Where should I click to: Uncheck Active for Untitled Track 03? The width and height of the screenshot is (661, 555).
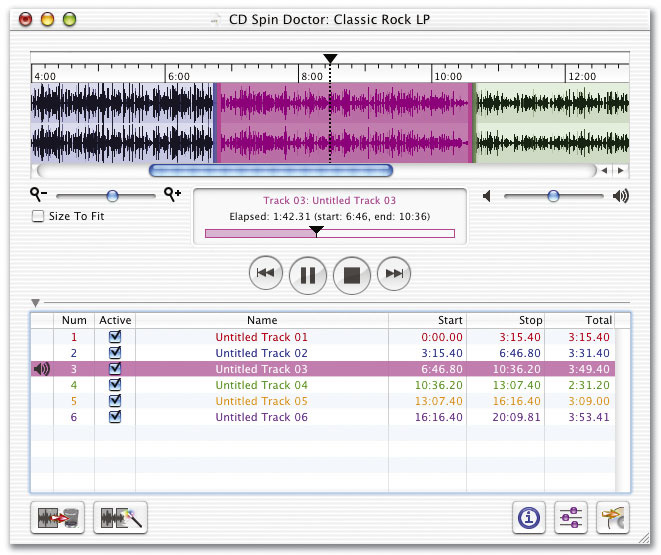coord(115,368)
